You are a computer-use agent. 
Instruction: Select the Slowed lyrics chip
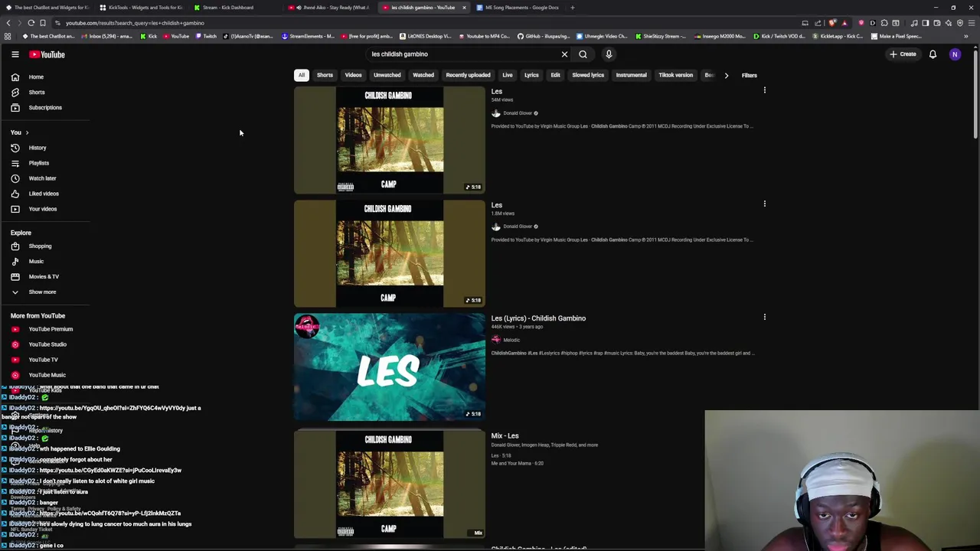[588, 75]
